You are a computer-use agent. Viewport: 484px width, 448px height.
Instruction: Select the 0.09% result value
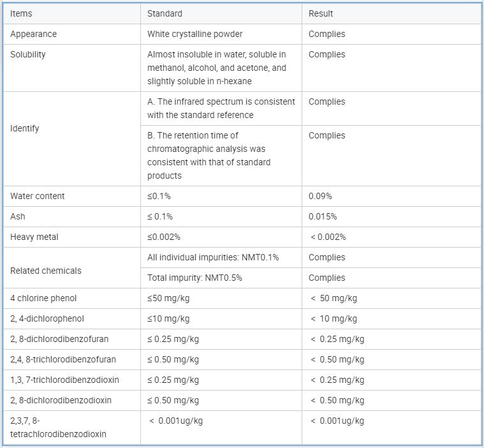pyautogui.click(x=320, y=196)
